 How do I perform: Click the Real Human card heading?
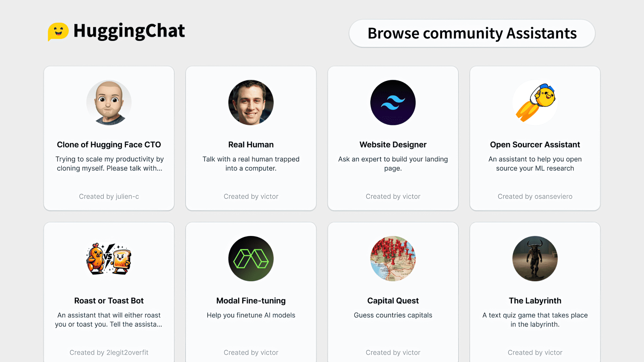[x=251, y=144]
